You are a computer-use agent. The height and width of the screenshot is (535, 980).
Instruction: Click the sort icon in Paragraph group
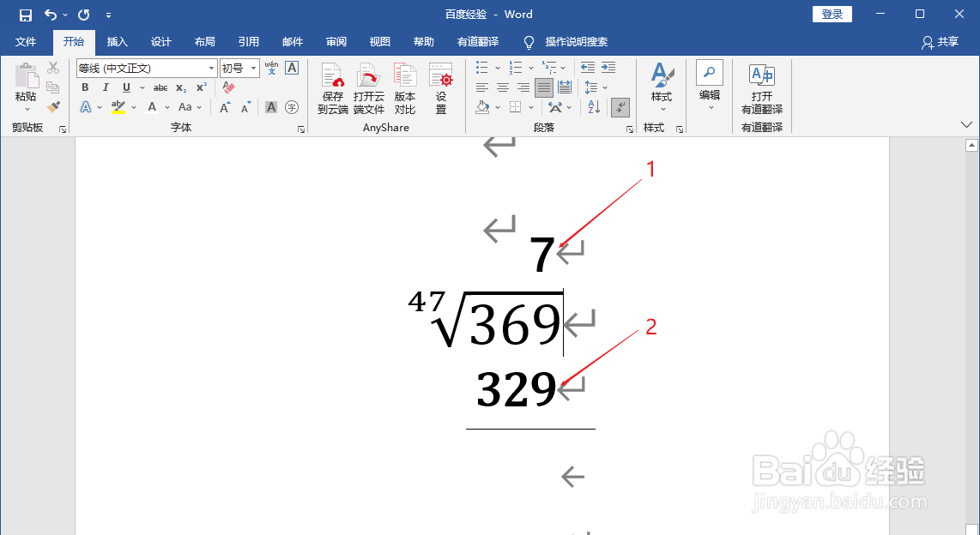pos(592,107)
